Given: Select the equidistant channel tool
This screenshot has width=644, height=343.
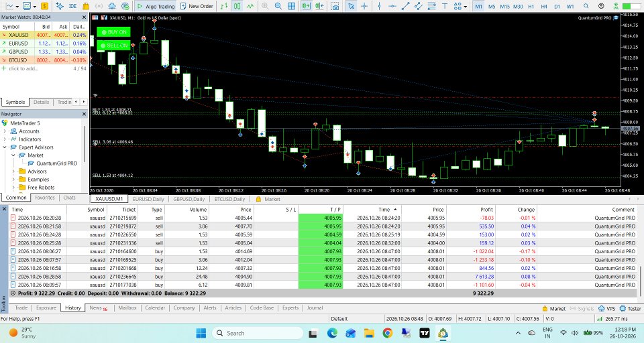Looking at the screenshot, I should (419, 6).
